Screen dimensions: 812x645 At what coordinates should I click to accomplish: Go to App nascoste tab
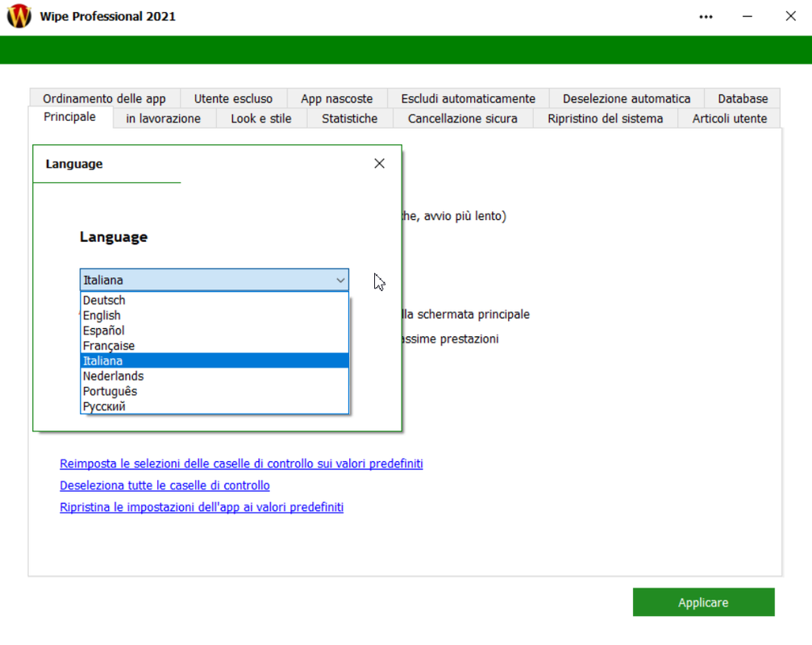click(336, 98)
